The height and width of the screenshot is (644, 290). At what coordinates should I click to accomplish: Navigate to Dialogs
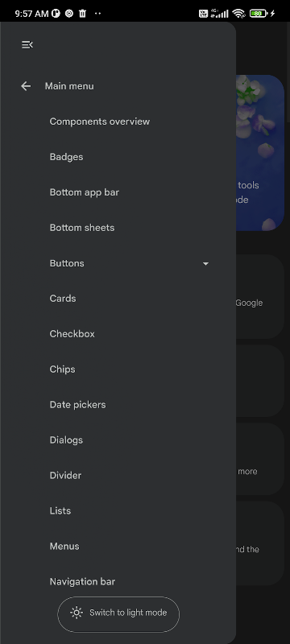coord(66,440)
